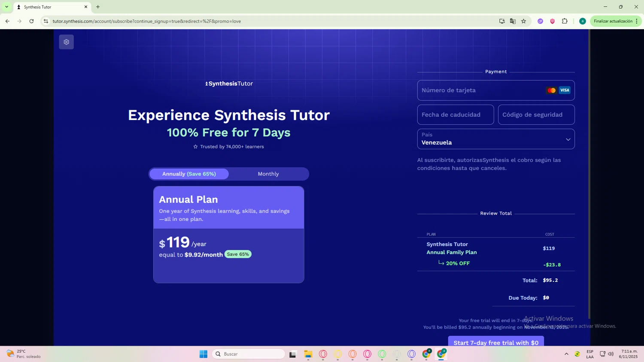Click the Código de seguridad field
The height and width of the screenshot is (362, 644).
[536, 115]
